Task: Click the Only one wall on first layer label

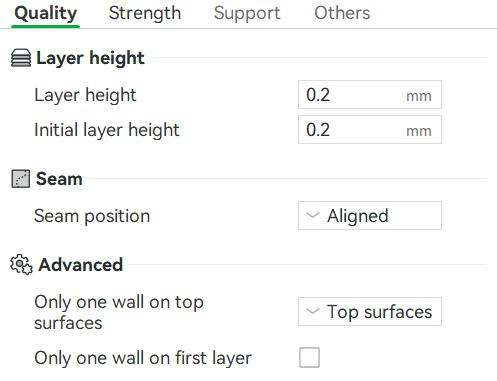Action: (x=143, y=358)
